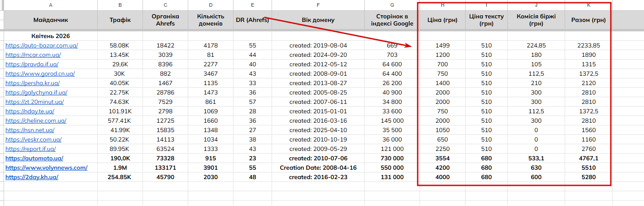
Task: Open the galychyna.if.ua link
Action: pos(36,93)
